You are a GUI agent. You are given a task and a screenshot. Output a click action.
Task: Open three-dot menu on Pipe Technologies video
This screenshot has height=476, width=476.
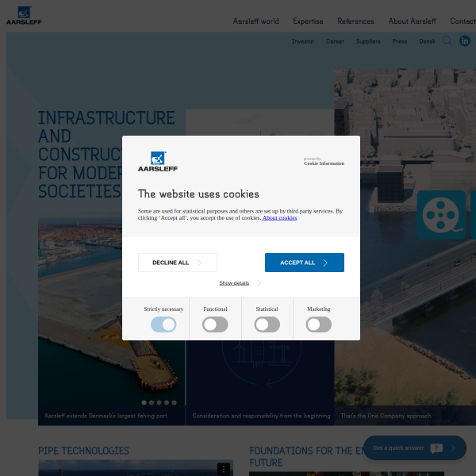[225, 469]
